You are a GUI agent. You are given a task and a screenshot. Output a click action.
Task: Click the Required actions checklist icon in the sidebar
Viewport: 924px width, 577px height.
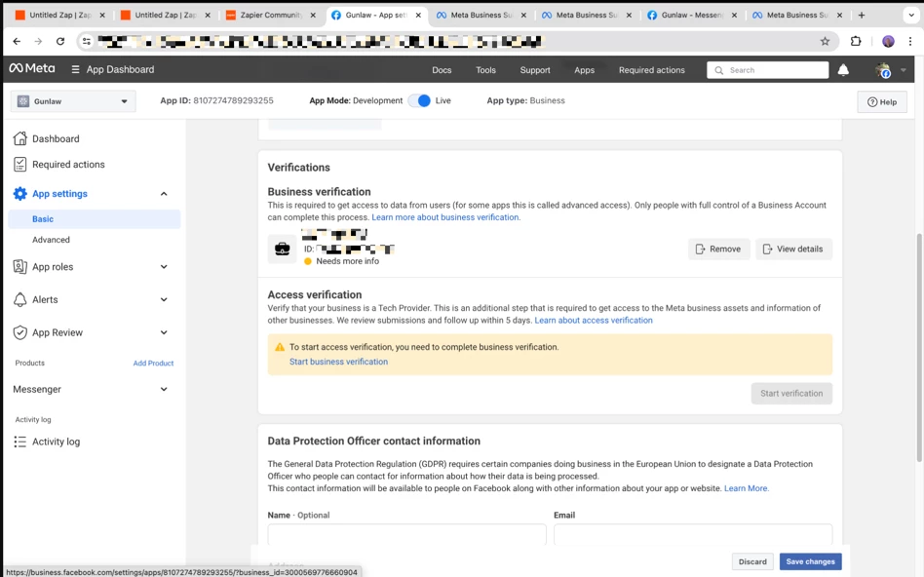(20, 165)
